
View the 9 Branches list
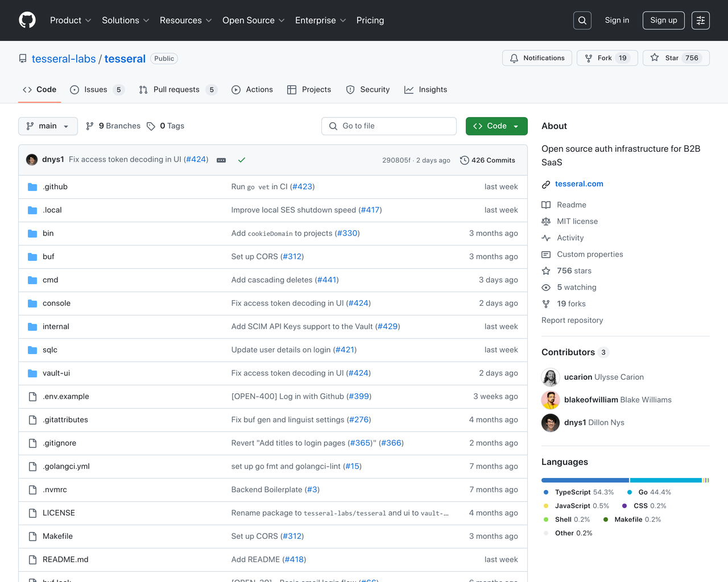click(113, 126)
